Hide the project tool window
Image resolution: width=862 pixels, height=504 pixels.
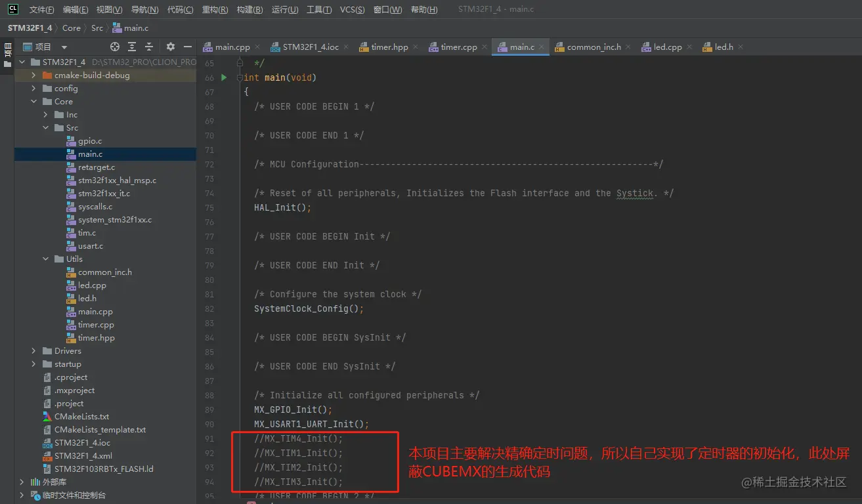[188, 47]
